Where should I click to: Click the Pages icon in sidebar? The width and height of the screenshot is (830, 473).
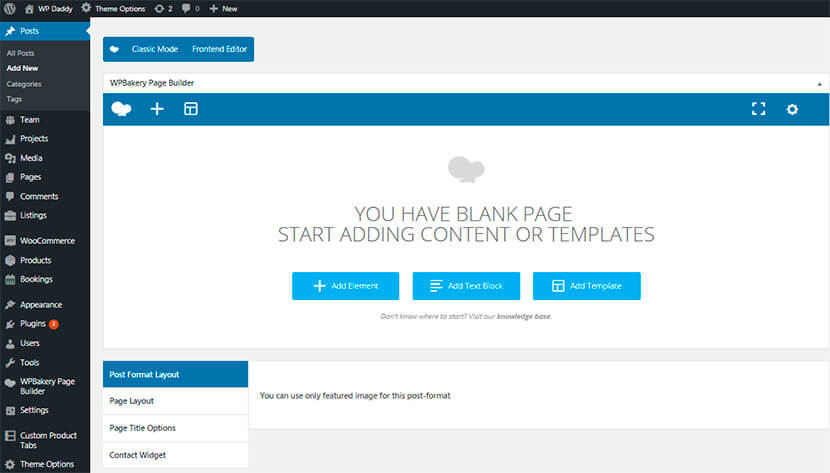(10, 177)
